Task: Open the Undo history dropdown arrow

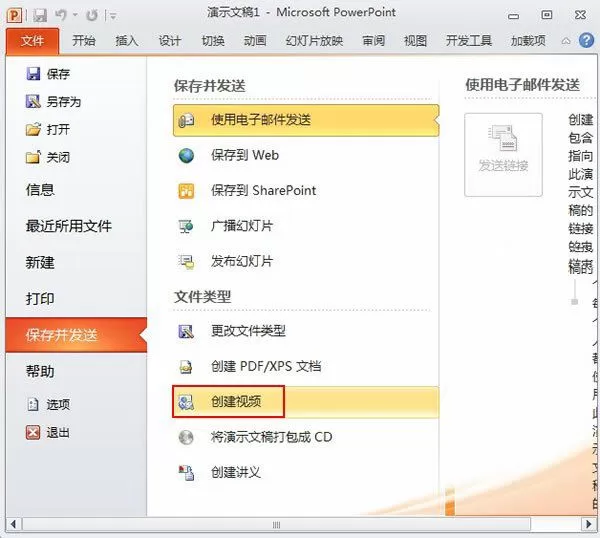Action: 75,15
